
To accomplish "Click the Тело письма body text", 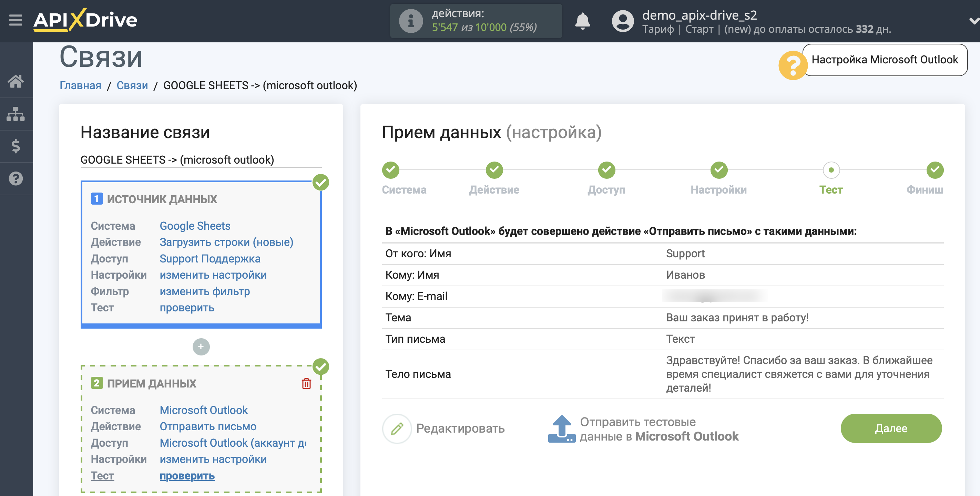I will 799,374.
